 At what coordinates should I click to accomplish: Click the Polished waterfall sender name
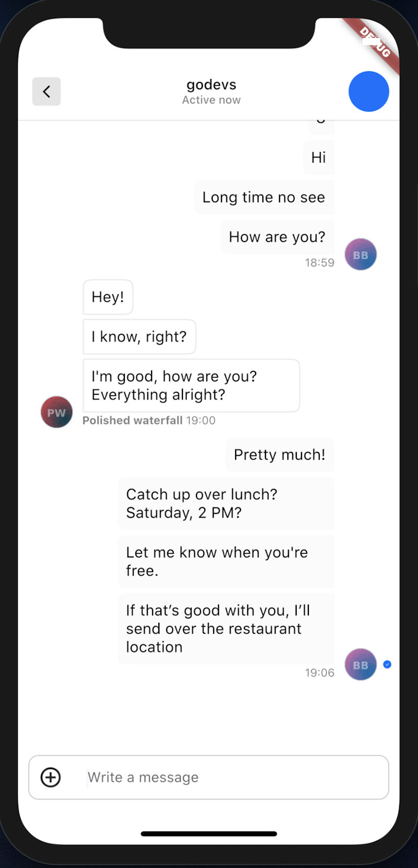click(x=133, y=420)
